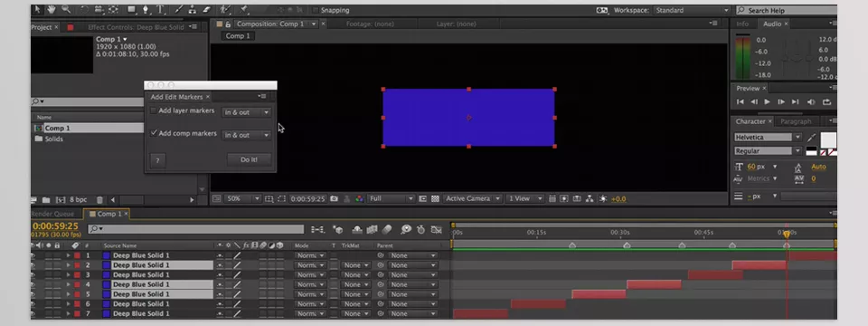Check Add layer markers checkbox

click(154, 110)
